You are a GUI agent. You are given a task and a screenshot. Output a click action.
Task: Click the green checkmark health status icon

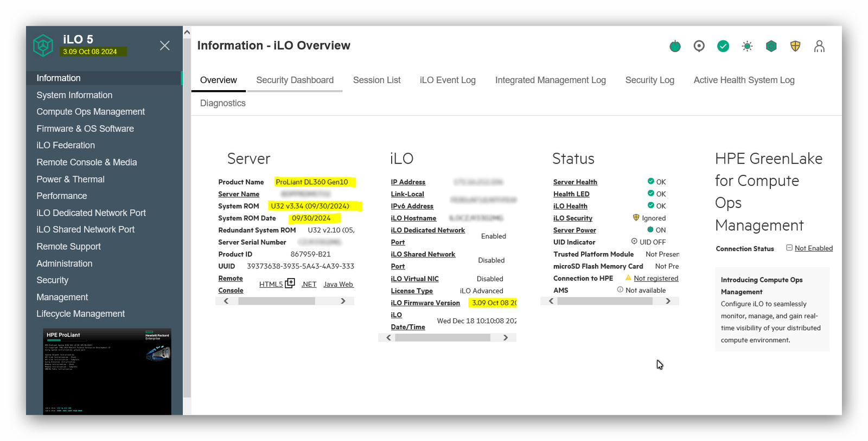click(x=723, y=47)
